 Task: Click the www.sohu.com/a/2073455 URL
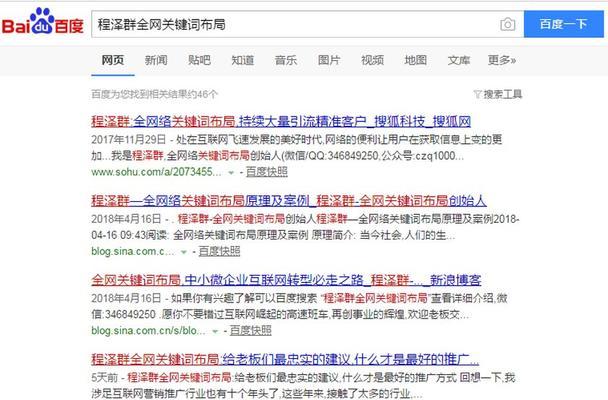156,172
